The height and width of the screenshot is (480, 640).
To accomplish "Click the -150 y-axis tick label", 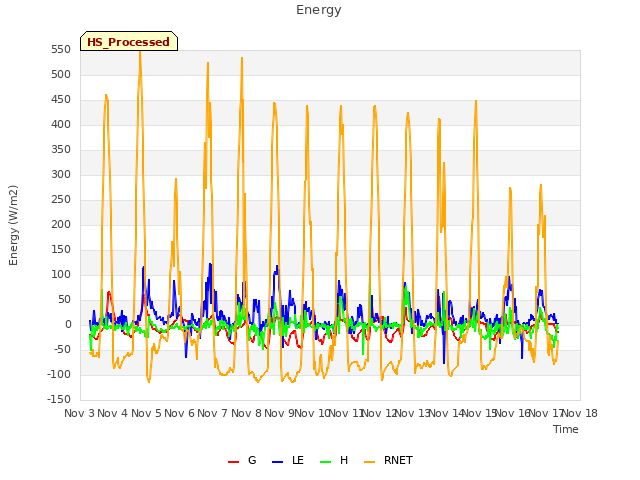I will pyautogui.click(x=59, y=399).
